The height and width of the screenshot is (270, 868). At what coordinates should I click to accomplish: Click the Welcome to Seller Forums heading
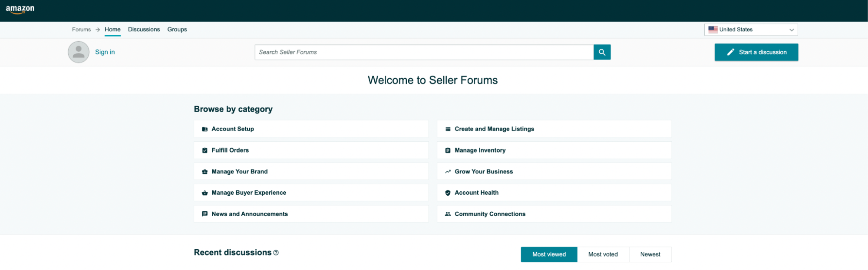click(x=432, y=80)
